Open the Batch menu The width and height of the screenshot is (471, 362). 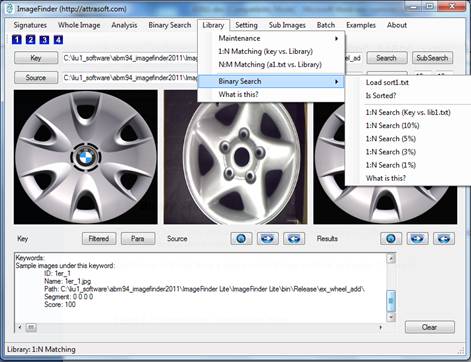coord(326,25)
